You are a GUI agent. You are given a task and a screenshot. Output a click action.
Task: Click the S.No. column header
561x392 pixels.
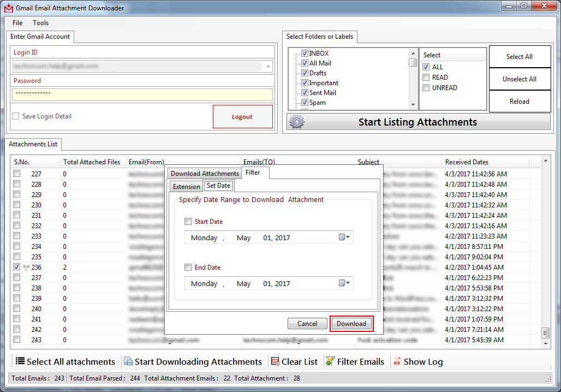click(x=35, y=162)
